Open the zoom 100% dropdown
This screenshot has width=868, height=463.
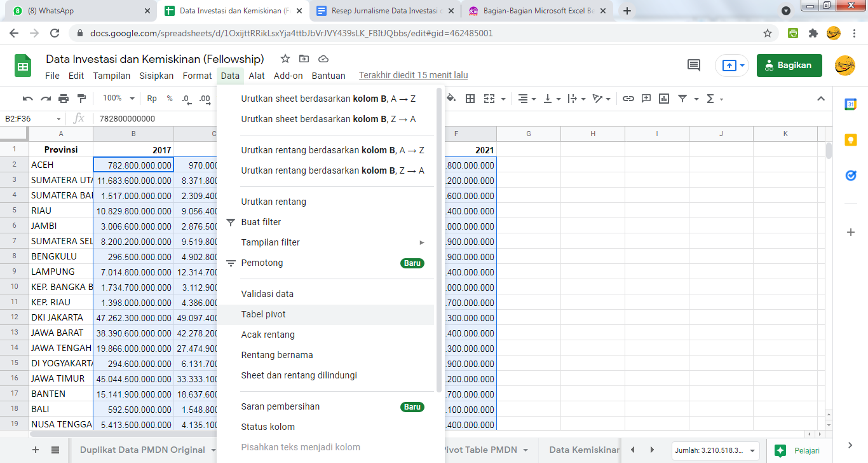[x=119, y=99]
